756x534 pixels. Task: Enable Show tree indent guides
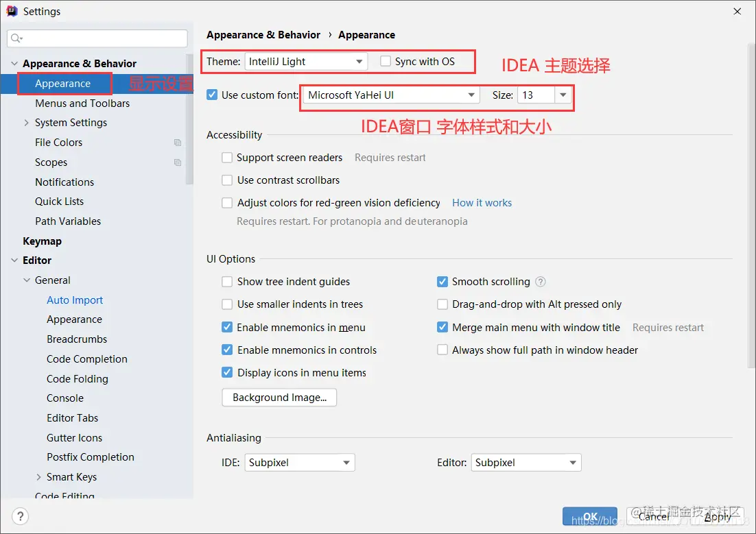[x=226, y=282]
